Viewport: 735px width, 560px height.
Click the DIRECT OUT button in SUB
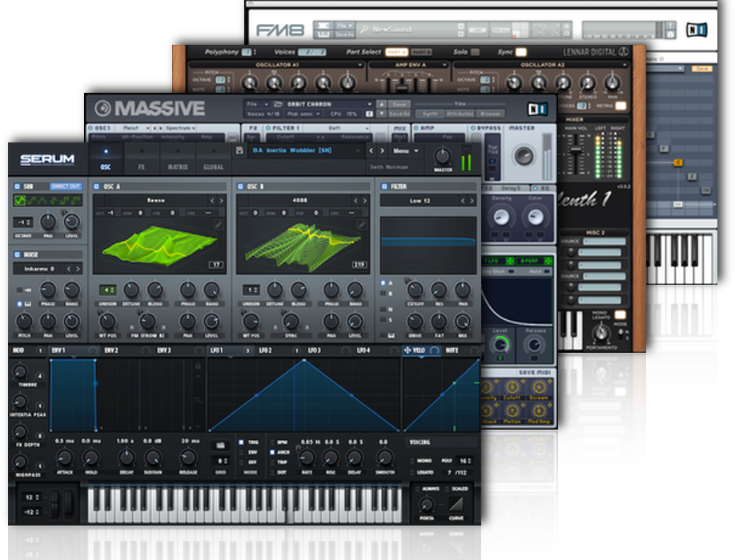pos(66,186)
